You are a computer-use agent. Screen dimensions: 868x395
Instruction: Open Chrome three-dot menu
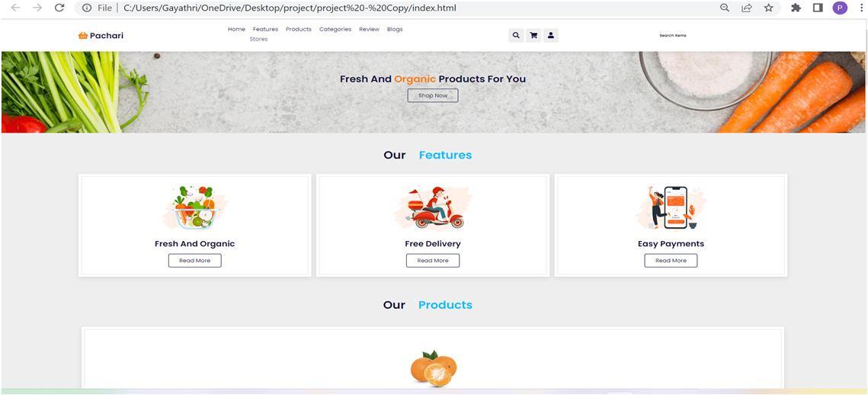pyautogui.click(x=860, y=8)
